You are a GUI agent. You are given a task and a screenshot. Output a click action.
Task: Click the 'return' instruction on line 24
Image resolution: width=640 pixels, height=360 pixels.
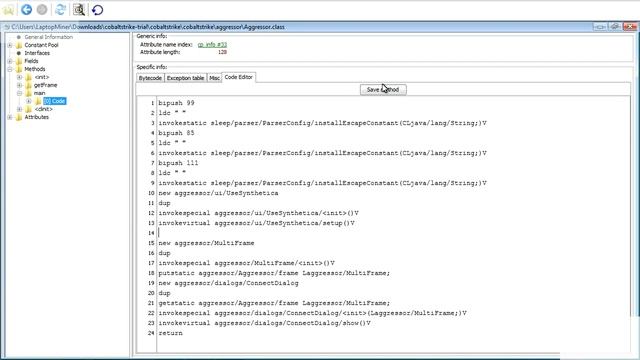pyautogui.click(x=170, y=333)
